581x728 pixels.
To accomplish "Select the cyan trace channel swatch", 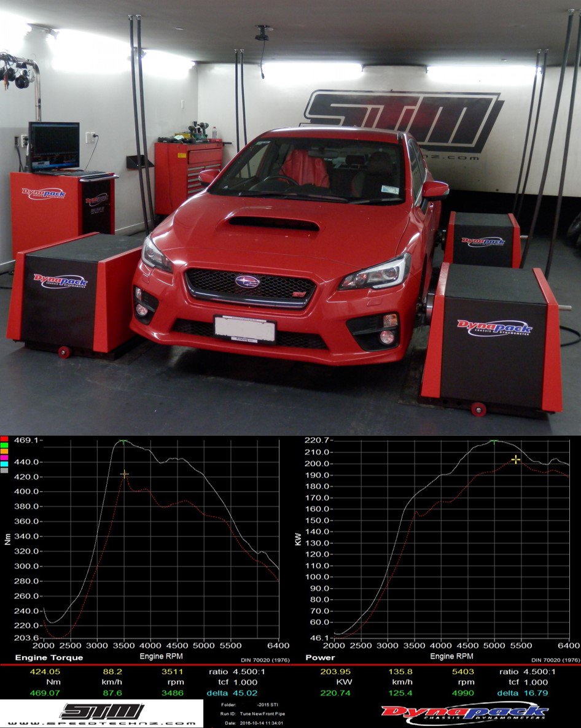I will pos(4,463).
